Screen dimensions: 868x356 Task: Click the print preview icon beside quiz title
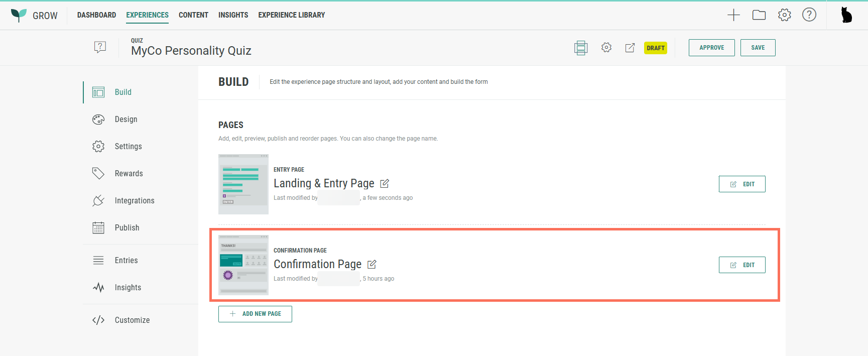[x=581, y=48]
